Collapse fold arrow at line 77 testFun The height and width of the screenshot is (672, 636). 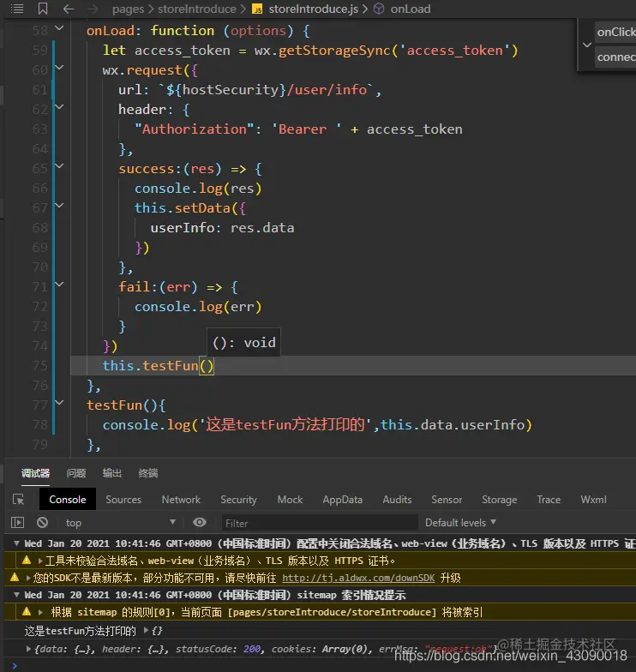60,403
